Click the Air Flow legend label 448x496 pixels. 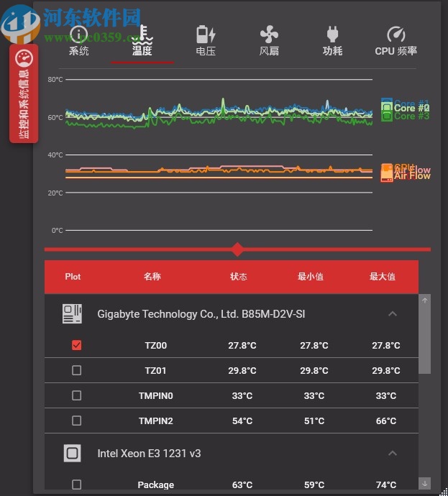coord(412,176)
